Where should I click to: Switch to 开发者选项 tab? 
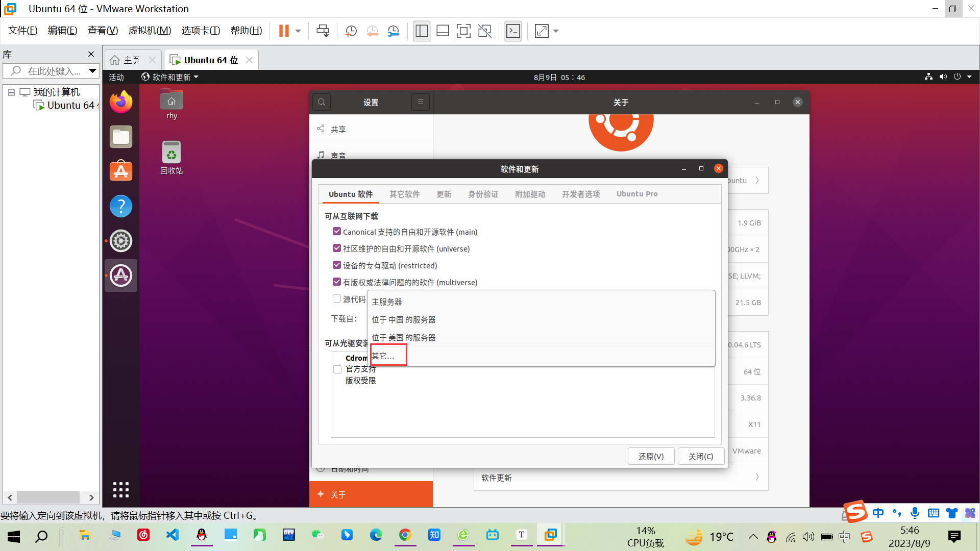pyautogui.click(x=581, y=194)
